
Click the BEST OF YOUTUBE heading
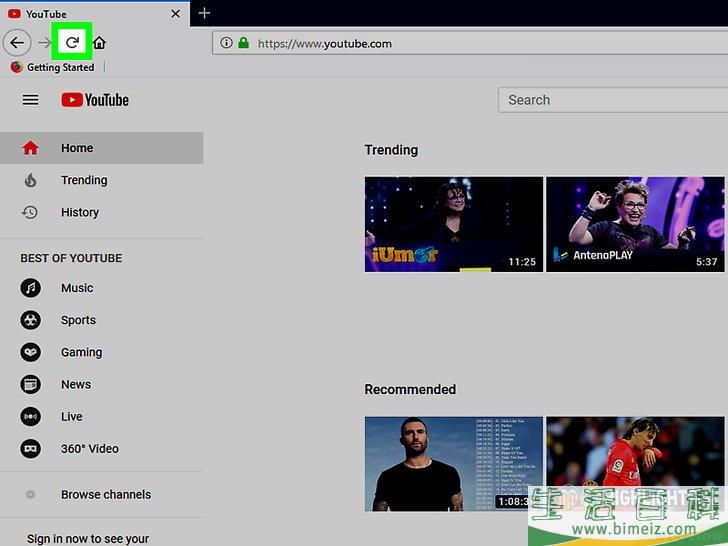71,258
